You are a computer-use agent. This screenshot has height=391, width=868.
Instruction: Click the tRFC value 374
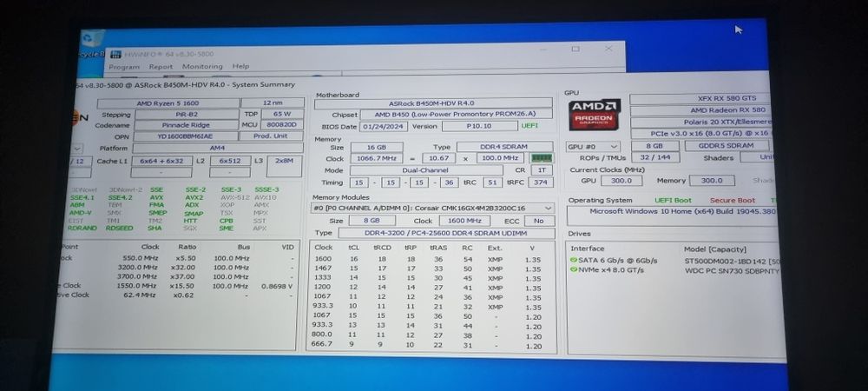click(541, 182)
